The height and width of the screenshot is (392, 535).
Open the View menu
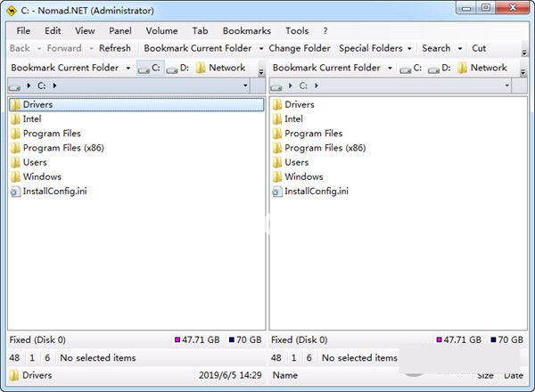pyautogui.click(x=85, y=30)
